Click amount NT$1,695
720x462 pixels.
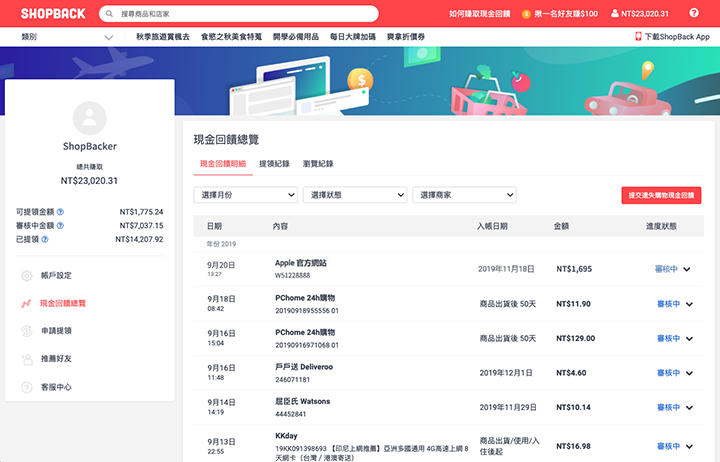coord(574,269)
